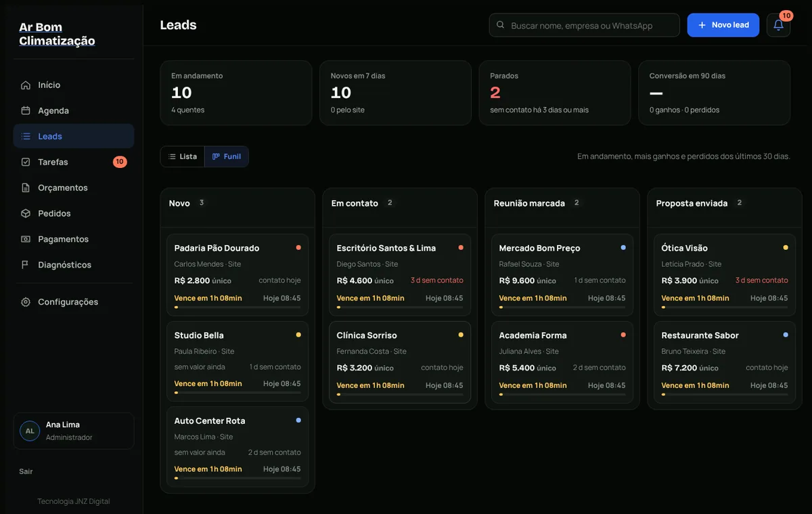Viewport: 812px width, 514px height.
Task: Click the red status dot on Padaria Pão Dourado
Action: pyautogui.click(x=298, y=248)
